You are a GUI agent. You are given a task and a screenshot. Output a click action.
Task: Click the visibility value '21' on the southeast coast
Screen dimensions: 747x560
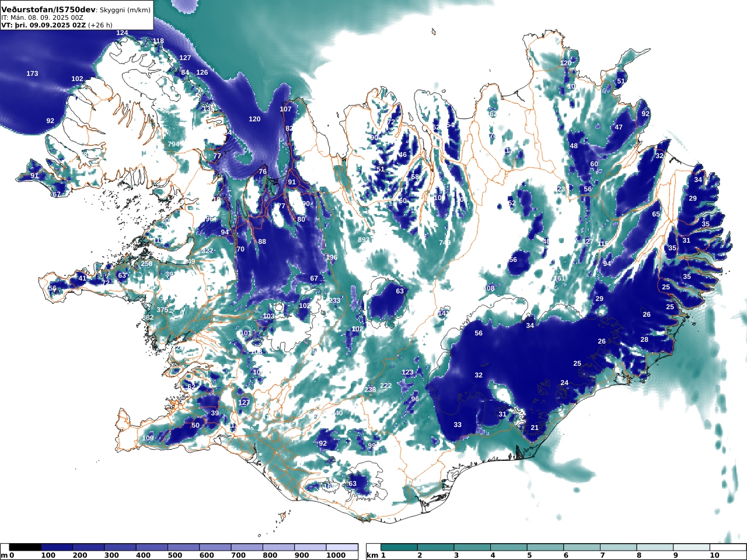pyautogui.click(x=535, y=428)
